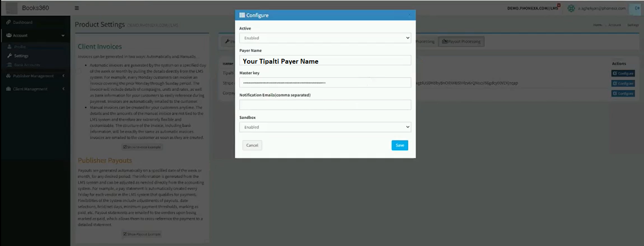Click the Dashboard icon in the sidebar

point(8,22)
